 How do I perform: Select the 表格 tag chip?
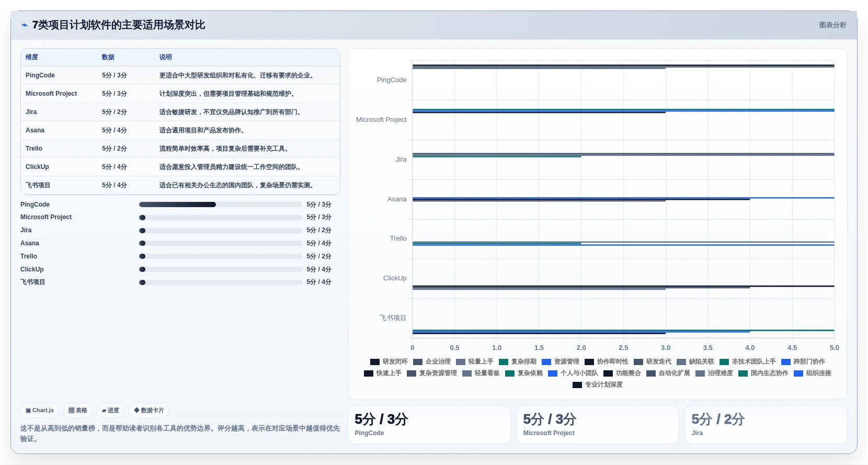click(78, 411)
